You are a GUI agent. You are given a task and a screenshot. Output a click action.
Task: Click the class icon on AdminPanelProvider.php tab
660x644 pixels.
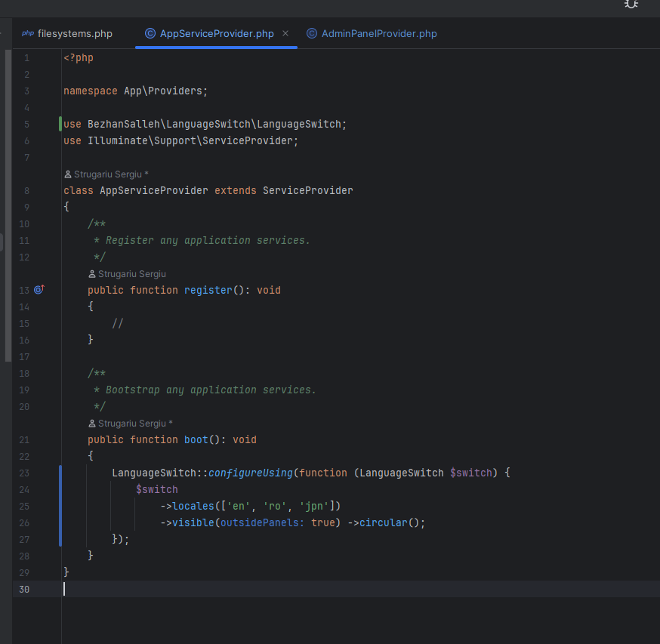coord(311,33)
